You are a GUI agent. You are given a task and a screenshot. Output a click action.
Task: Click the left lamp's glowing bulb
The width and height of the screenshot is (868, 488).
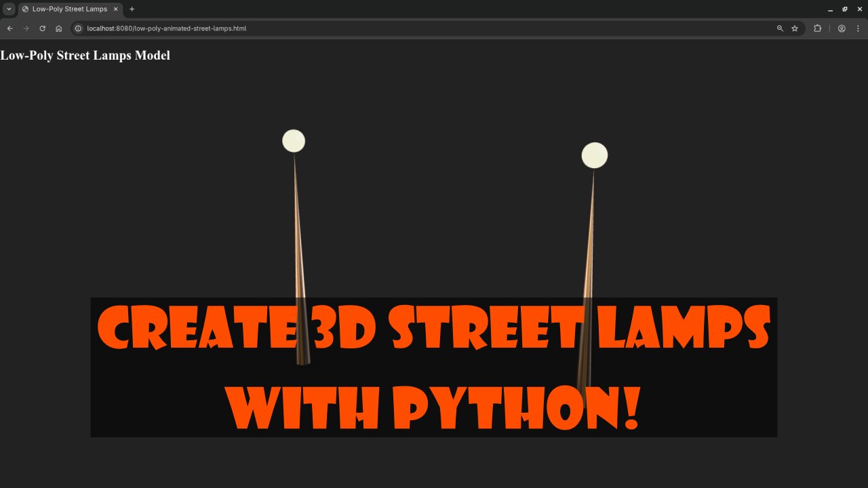294,141
